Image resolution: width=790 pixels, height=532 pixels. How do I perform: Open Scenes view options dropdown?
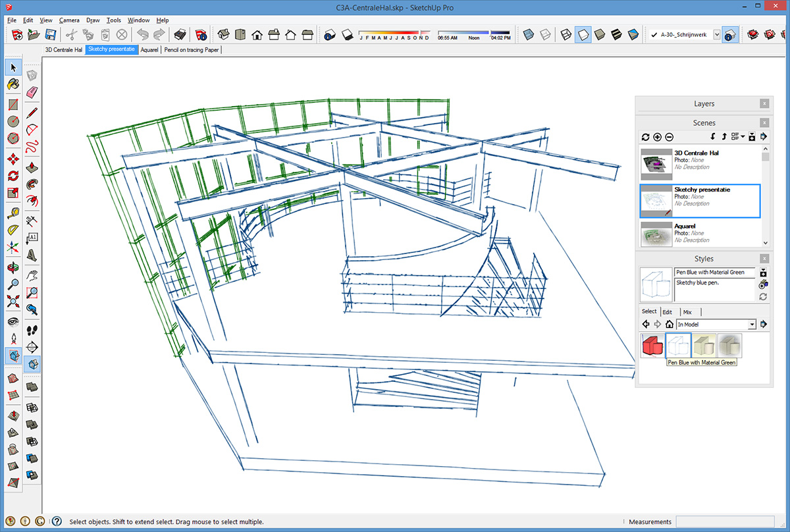(737, 136)
